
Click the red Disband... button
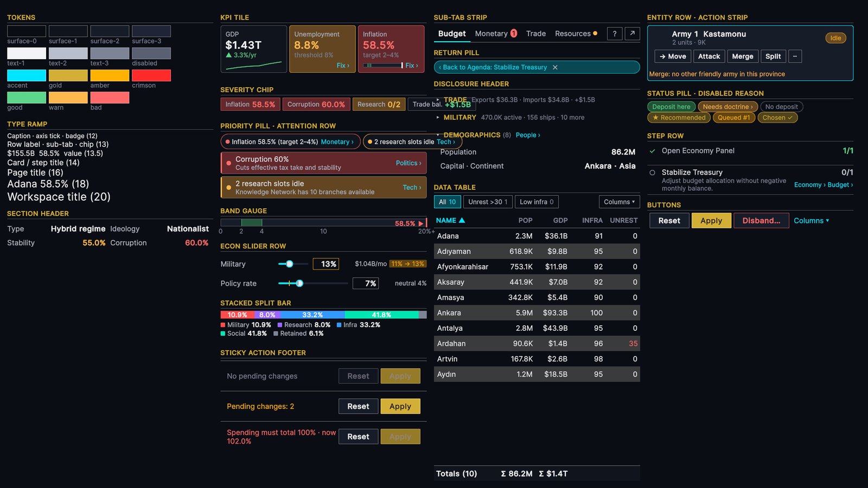[x=761, y=221]
